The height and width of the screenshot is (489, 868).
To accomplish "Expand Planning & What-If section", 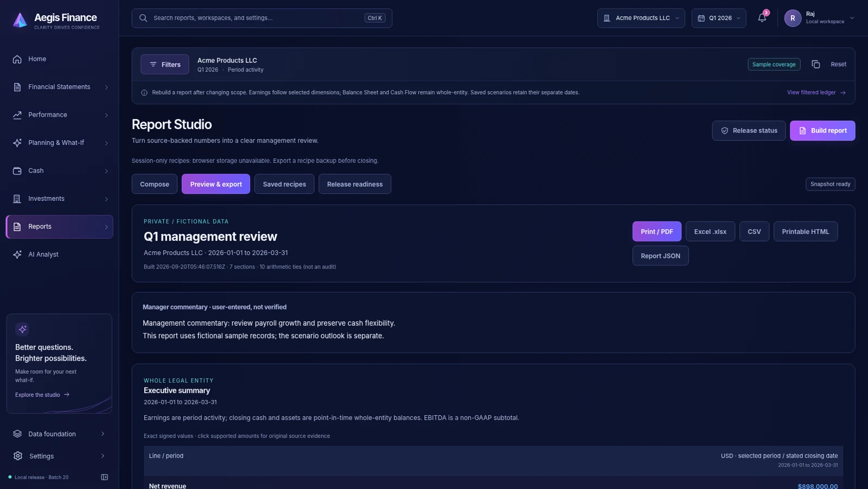I will tap(106, 143).
